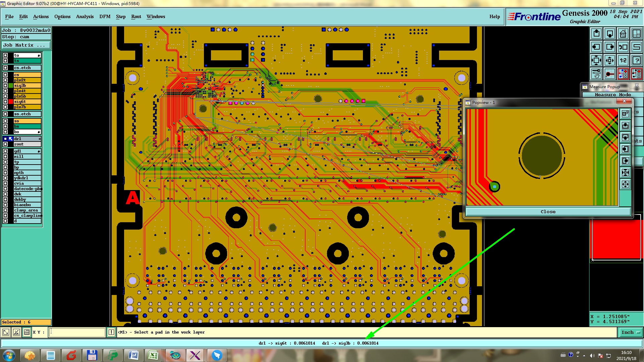Viewport: 644px width, 362px height.
Task: Open the Analysis menu
Action: (85, 16)
